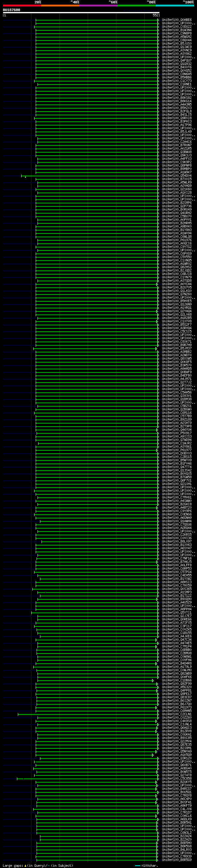Screen dimensions: 197x868
Task: Open hit UniRef100_B1W3N4
Action: tap(177, 30)
